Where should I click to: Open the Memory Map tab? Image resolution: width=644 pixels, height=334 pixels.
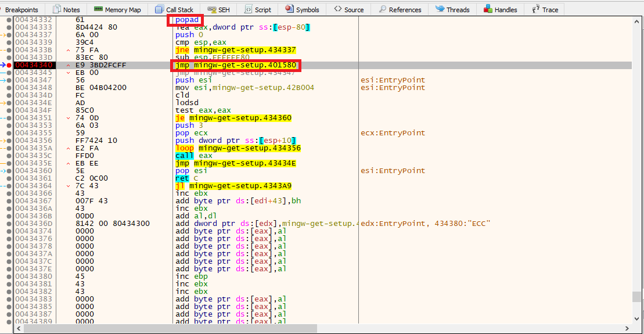[x=117, y=9]
